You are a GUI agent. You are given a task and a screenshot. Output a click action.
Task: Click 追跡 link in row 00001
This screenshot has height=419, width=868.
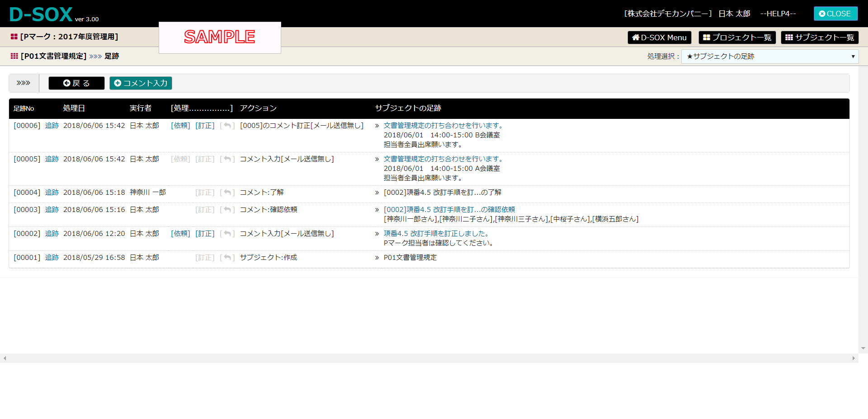pyautogui.click(x=52, y=258)
